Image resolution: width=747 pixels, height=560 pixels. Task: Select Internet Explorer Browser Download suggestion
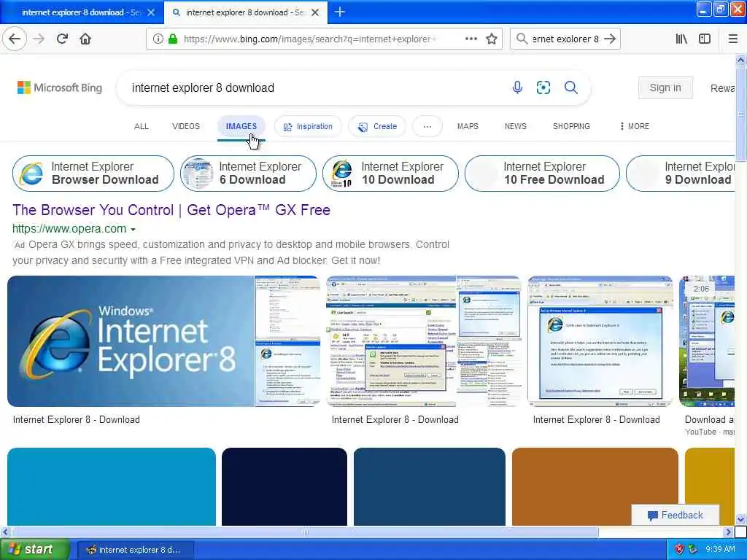point(93,174)
